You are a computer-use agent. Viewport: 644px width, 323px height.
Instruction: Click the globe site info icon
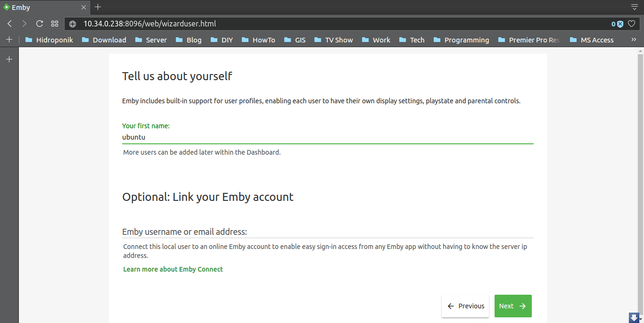(74, 24)
